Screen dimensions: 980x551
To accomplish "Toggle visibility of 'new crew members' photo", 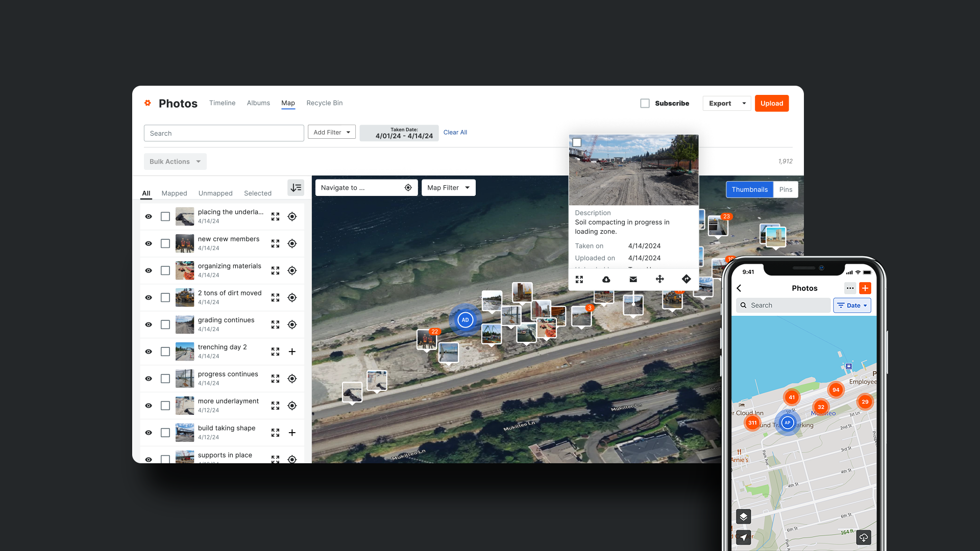I will (x=149, y=243).
